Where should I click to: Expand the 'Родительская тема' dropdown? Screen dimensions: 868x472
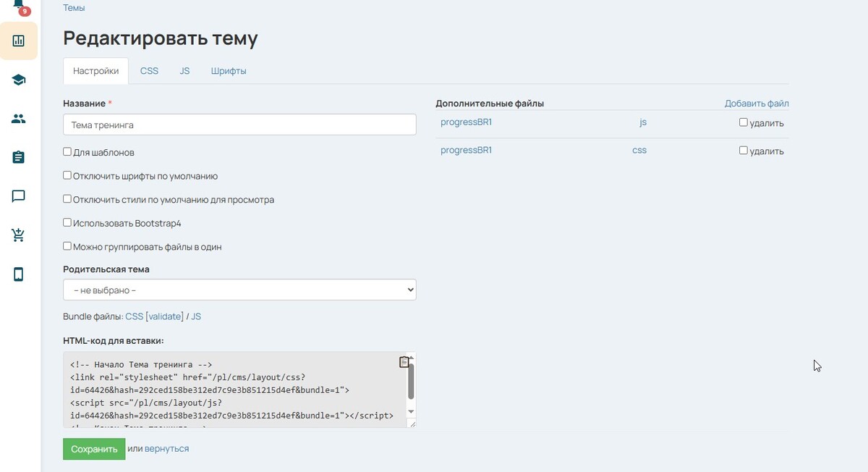click(239, 290)
